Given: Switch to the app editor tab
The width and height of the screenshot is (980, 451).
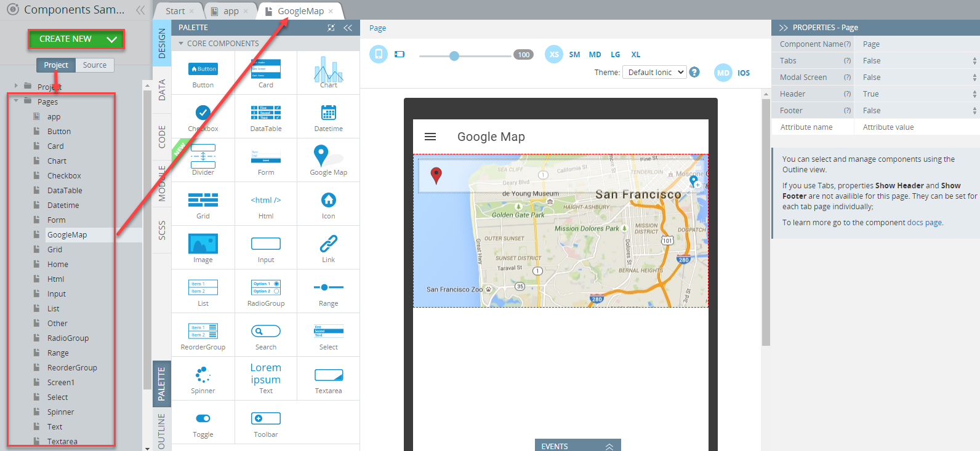Looking at the screenshot, I should 231,11.
